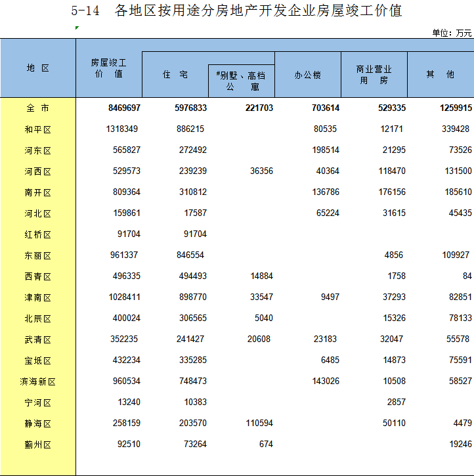474x476 pixels.
Task: Select the '蓟州区' row label
Action: click(x=38, y=444)
